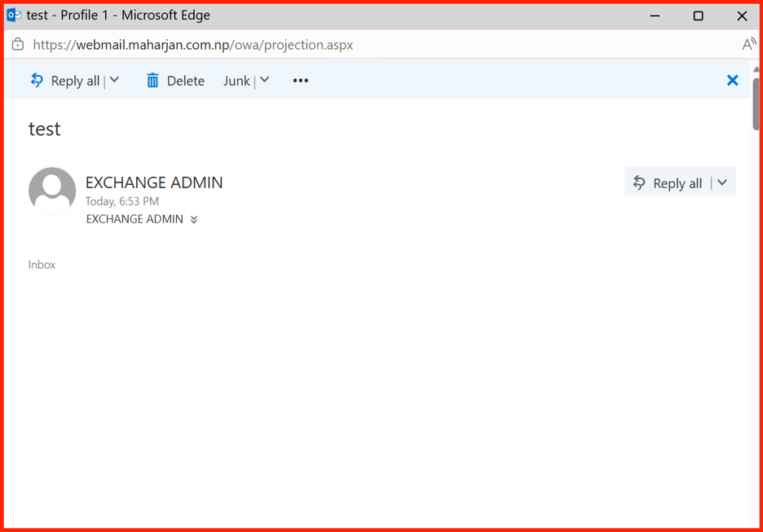The height and width of the screenshot is (532, 763).
Task: Click the EXCHANGE ADMIN sender name
Action: (x=154, y=182)
